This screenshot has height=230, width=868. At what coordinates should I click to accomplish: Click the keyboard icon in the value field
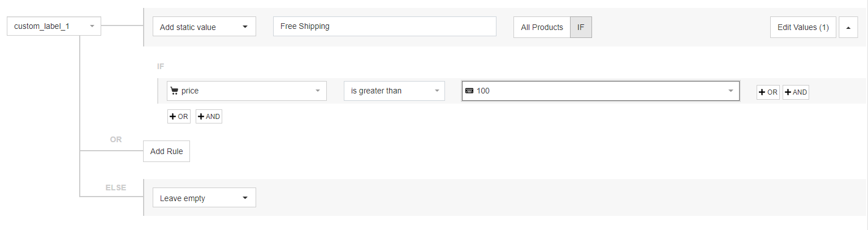469,91
